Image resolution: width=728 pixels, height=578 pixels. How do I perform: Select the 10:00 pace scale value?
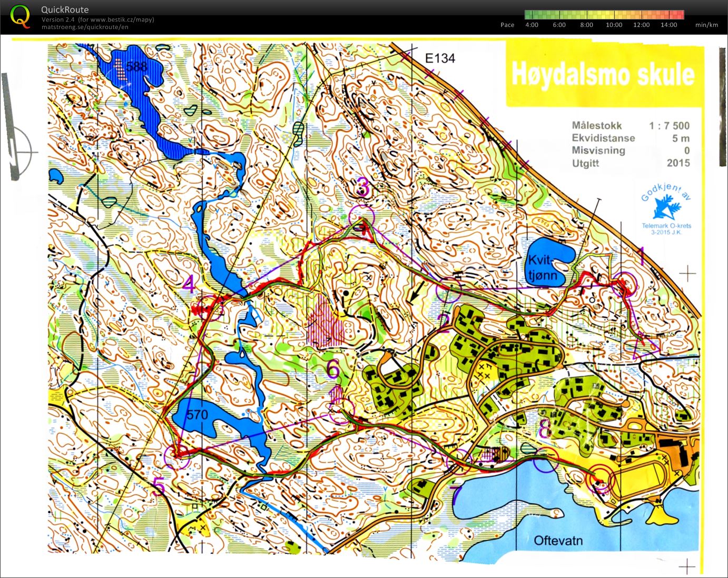(x=614, y=25)
